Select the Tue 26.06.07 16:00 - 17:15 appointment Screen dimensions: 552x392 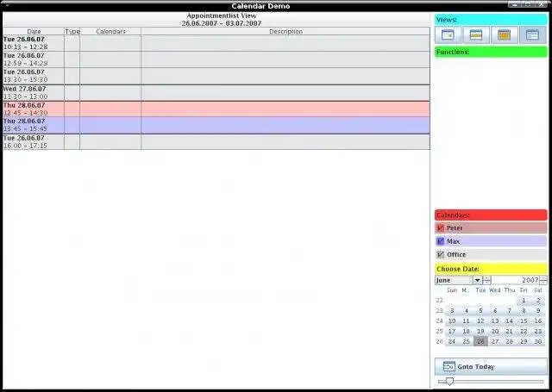point(216,141)
